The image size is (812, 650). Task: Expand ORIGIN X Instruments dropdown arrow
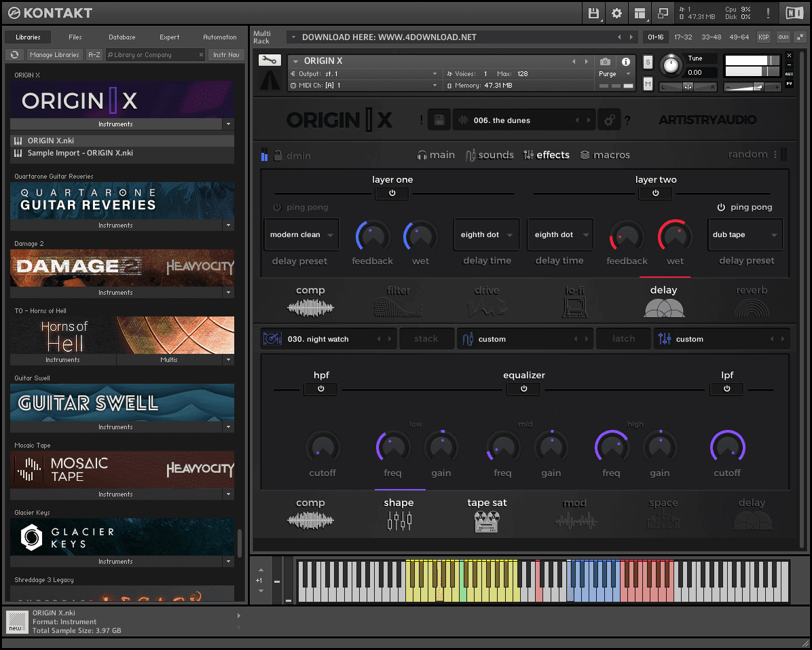coord(228,124)
